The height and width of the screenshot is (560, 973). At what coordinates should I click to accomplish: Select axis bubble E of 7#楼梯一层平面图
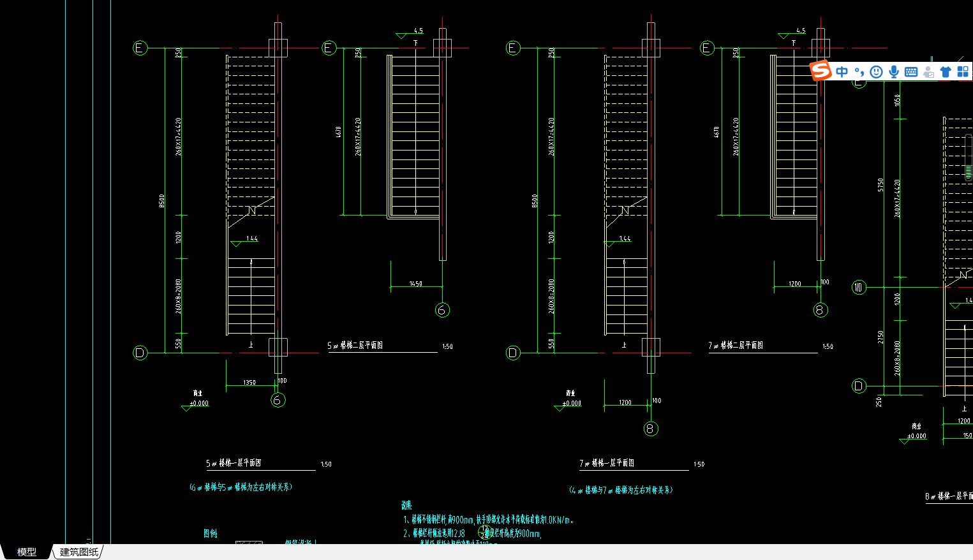point(513,48)
